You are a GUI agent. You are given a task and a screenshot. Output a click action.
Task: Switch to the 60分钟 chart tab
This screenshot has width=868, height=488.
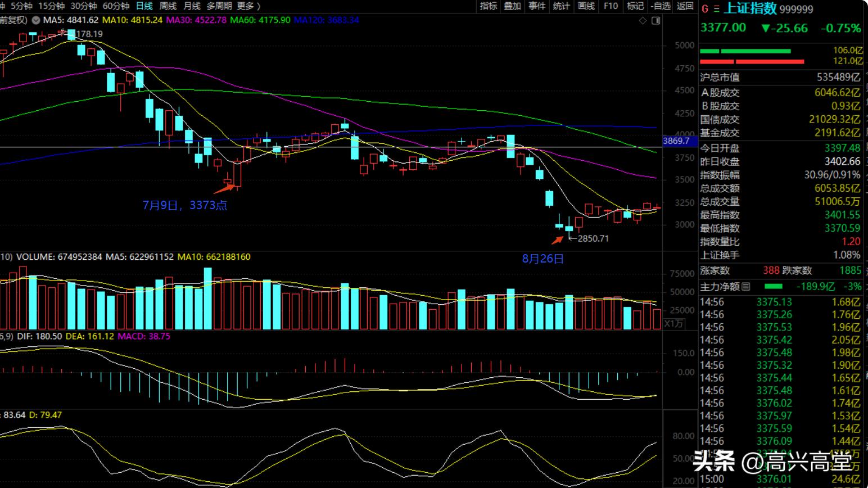pyautogui.click(x=116, y=6)
